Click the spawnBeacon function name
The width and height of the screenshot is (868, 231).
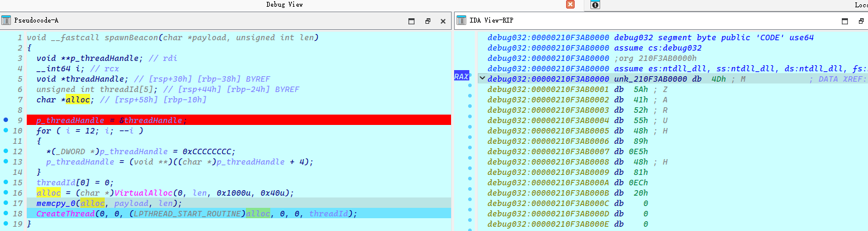click(x=131, y=38)
